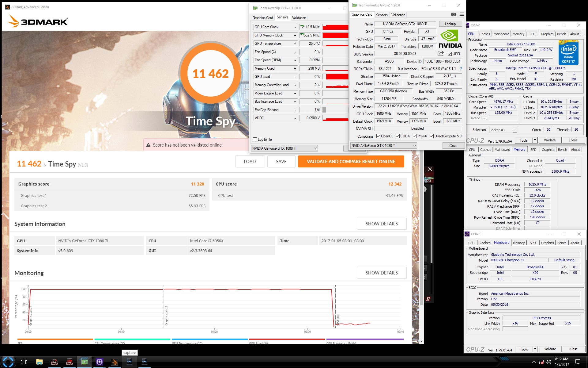Click the Lookup button in GPU-Z

point(450,24)
